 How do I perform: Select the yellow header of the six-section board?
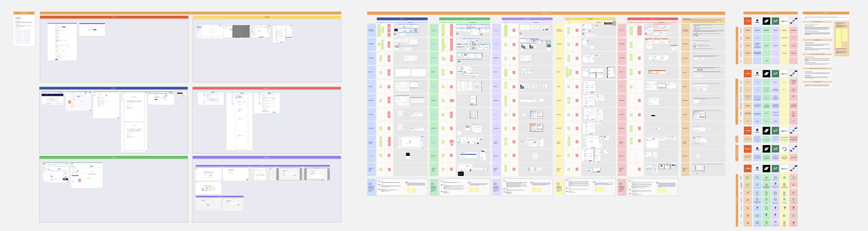tap(267, 17)
